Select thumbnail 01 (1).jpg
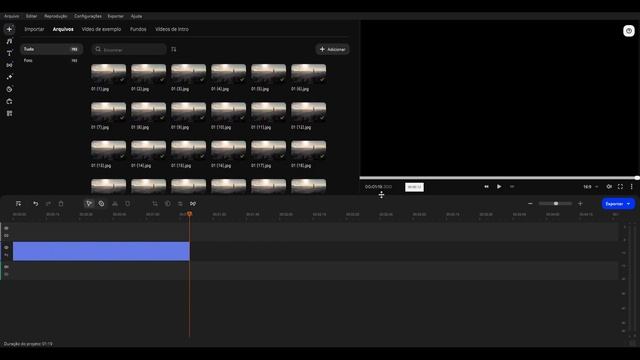This screenshot has width=640, height=360. coord(109,74)
